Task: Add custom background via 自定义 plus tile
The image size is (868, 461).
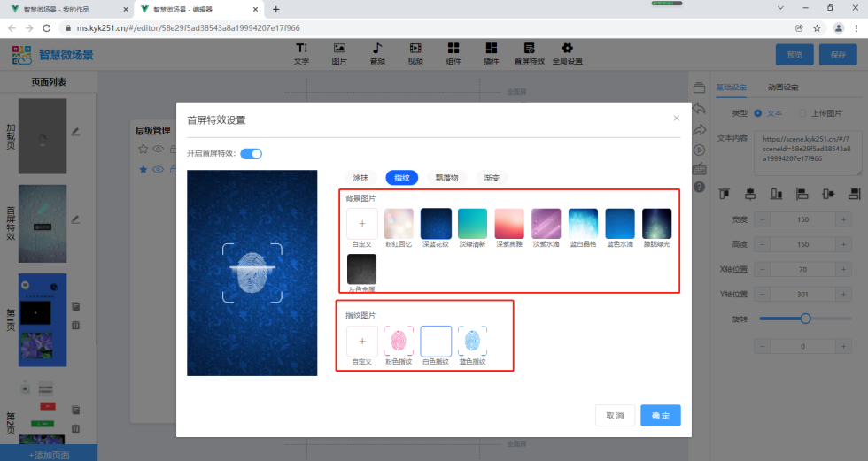Action: pos(362,223)
